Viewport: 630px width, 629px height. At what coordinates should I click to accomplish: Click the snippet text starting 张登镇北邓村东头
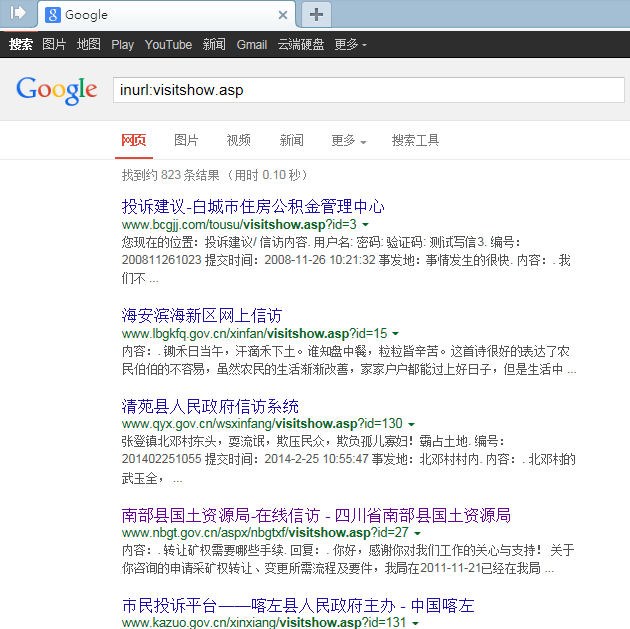(349, 460)
